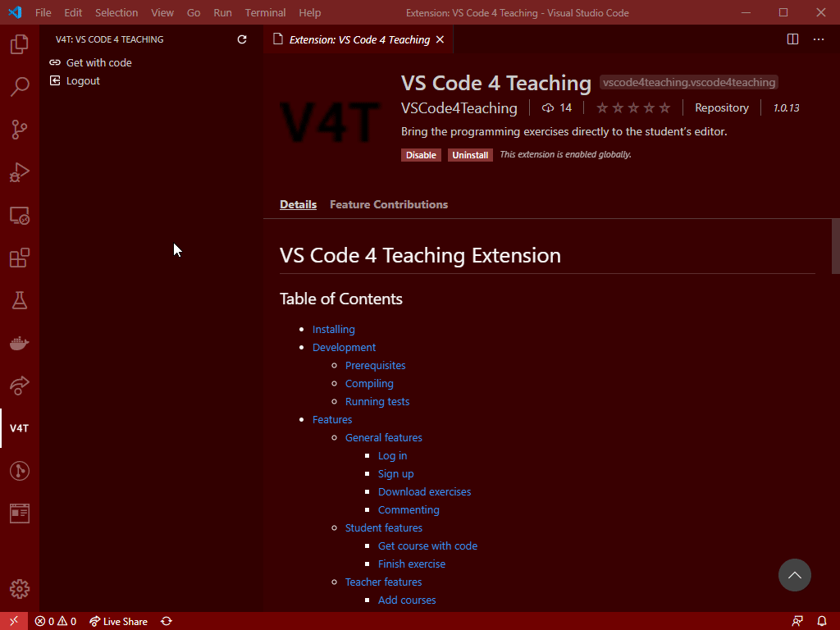
Task: Open the Explorer view in activity bar
Action: pos(20,44)
